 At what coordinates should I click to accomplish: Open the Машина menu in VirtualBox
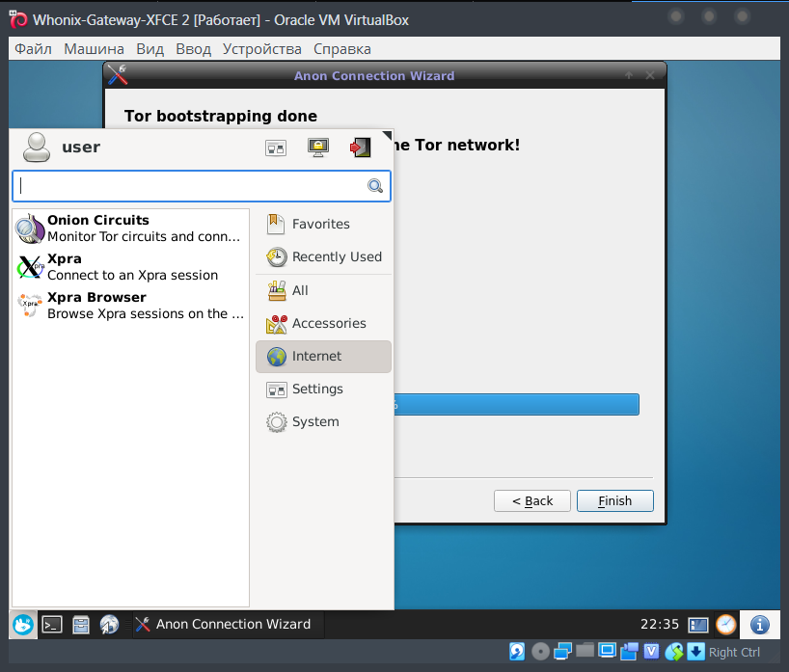pyautogui.click(x=94, y=49)
